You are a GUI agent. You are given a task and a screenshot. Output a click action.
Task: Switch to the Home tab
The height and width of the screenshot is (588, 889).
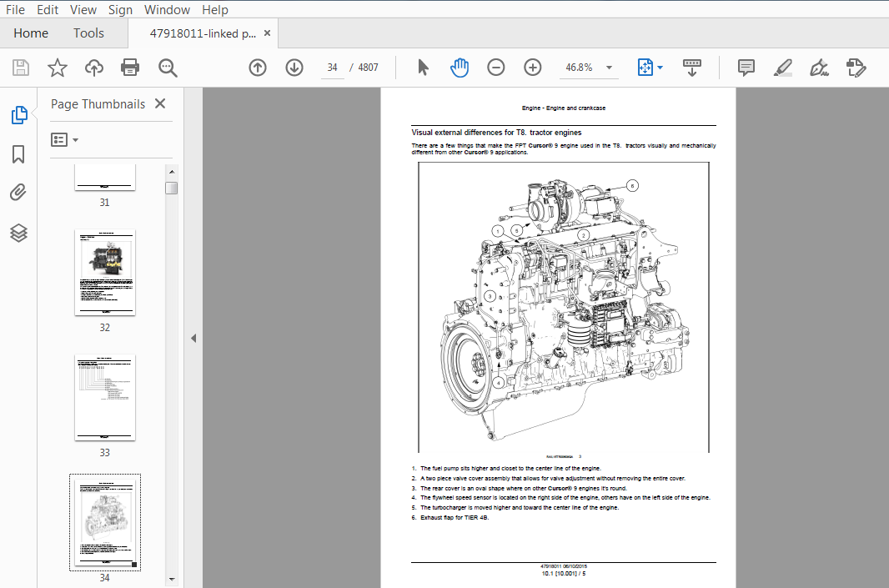point(31,33)
